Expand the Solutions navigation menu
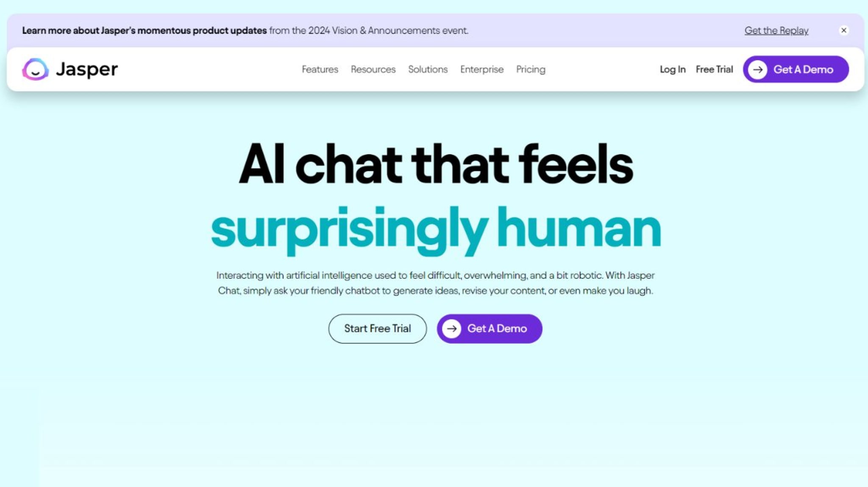Viewport: 868px width, 487px height. click(x=428, y=69)
